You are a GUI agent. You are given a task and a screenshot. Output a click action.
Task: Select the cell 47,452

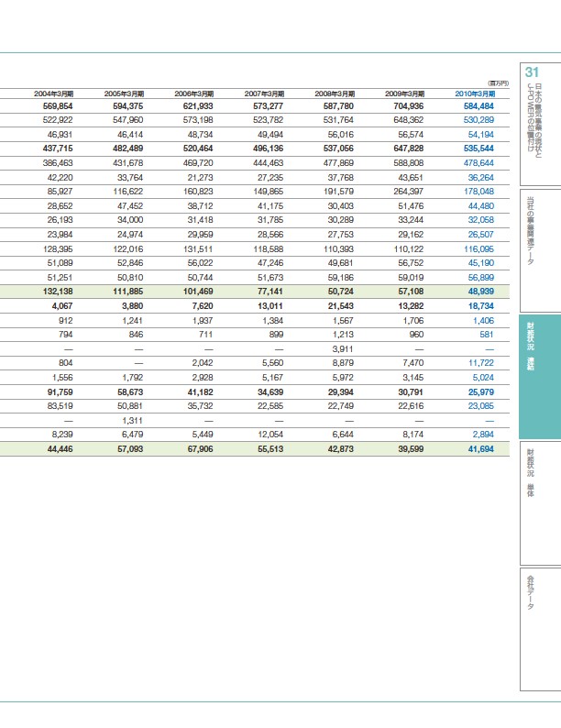(130, 206)
